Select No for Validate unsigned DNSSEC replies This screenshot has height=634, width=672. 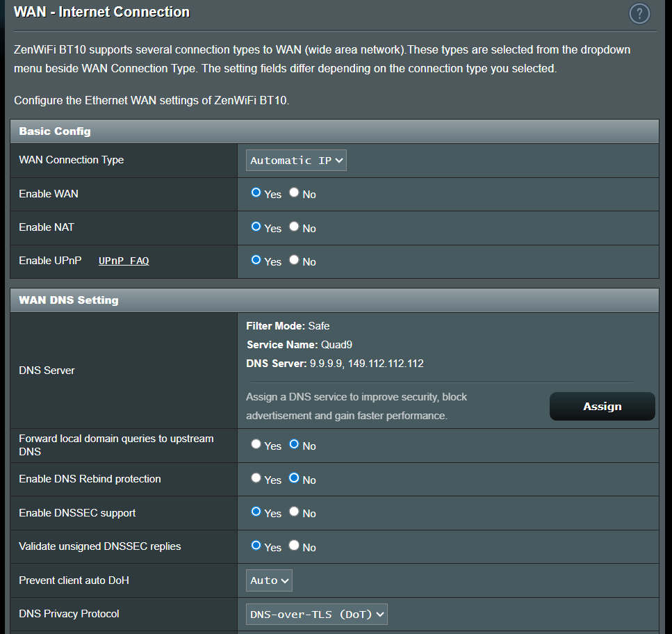[294, 546]
